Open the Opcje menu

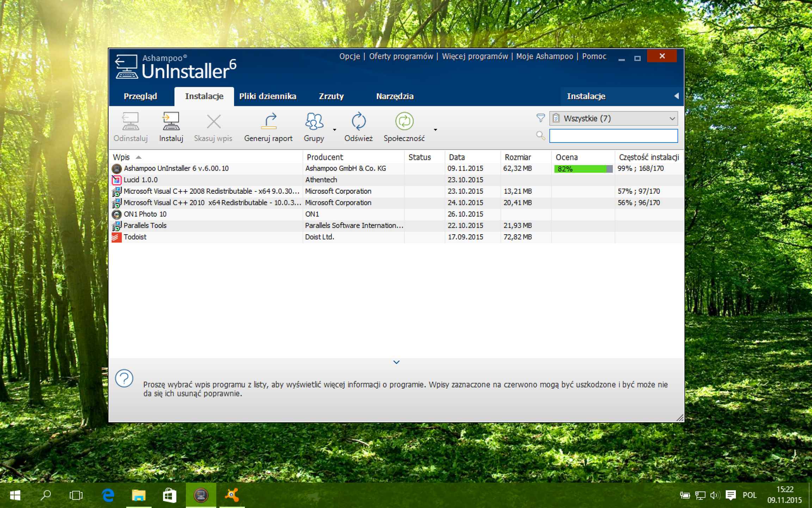(350, 56)
